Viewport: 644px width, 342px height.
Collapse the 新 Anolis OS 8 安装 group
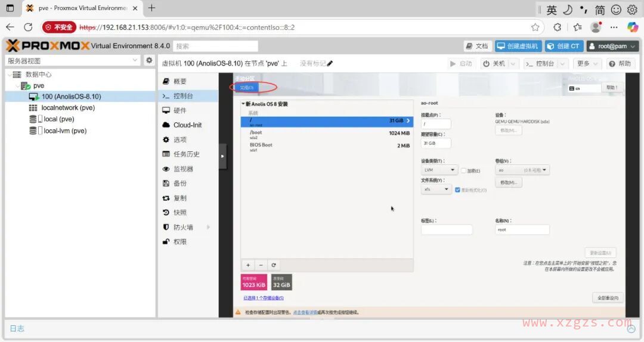[x=243, y=104]
